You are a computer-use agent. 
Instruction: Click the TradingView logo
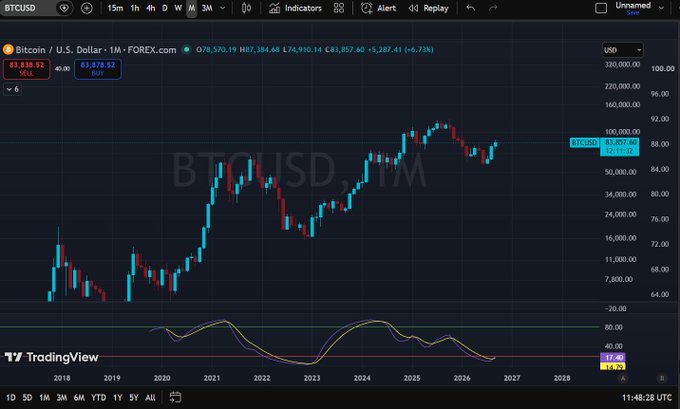(51, 357)
